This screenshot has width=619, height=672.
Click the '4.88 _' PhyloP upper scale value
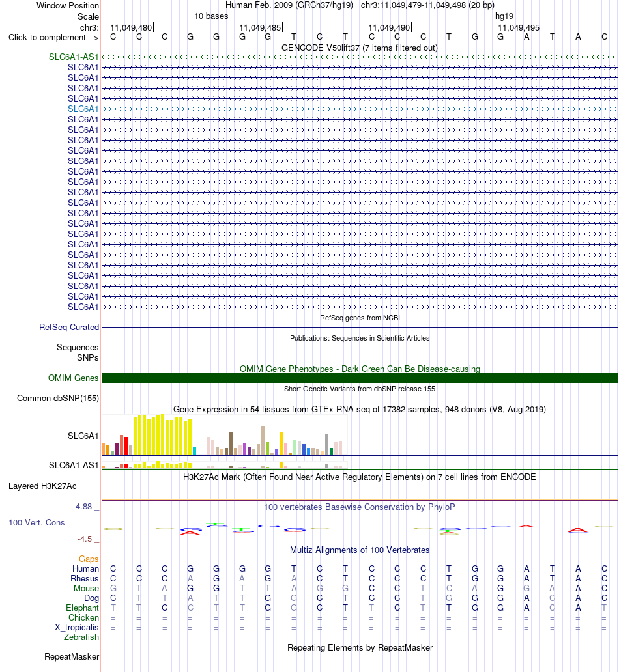[87, 507]
